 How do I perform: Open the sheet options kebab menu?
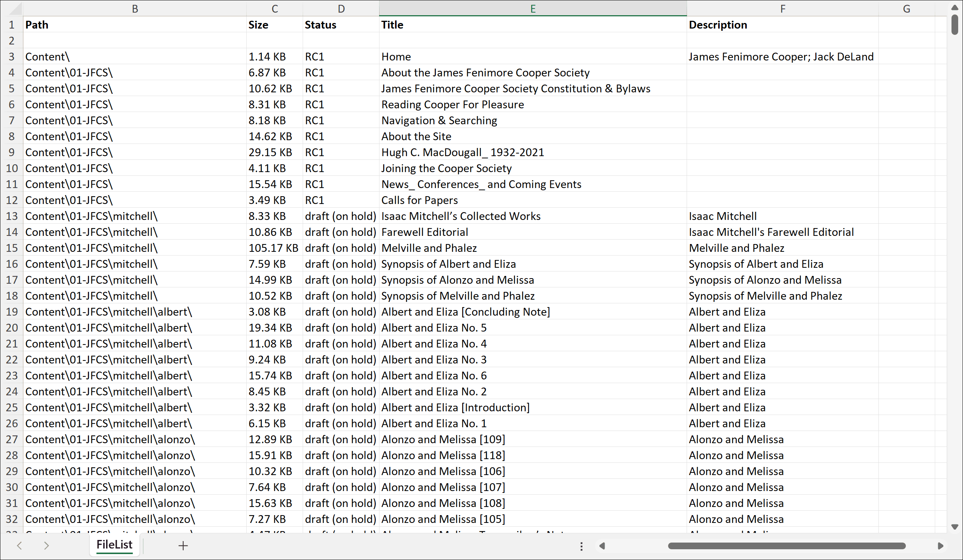click(581, 546)
